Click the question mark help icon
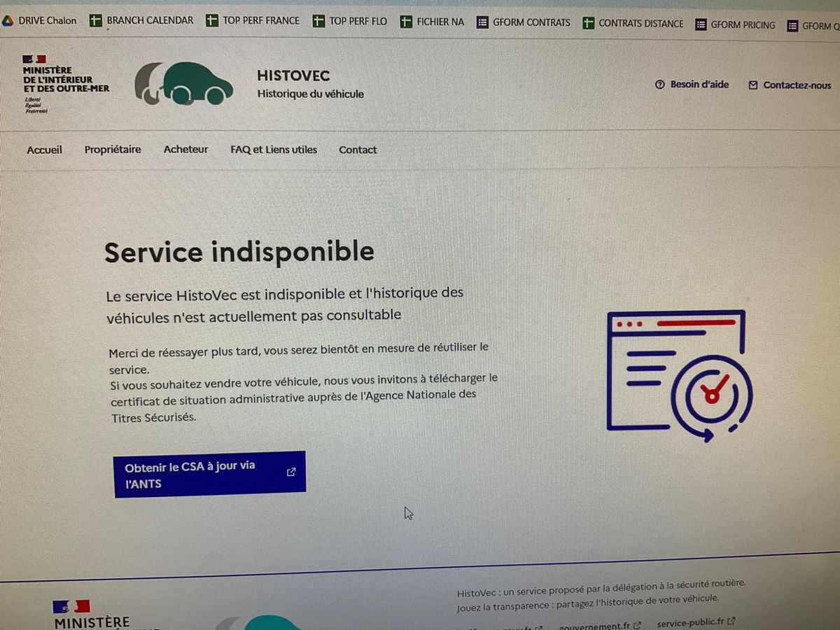840x630 pixels. [x=659, y=85]
